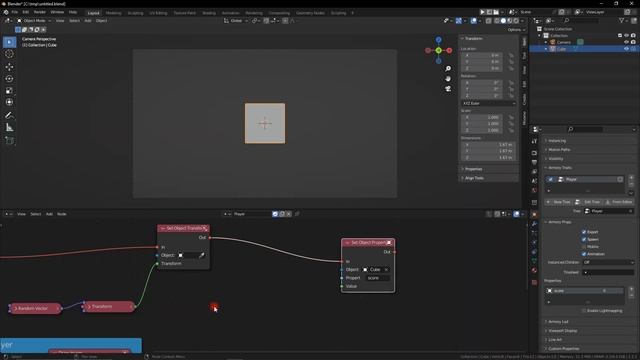Toggle the Mobile checkbox
The image size is (640, 360).
(x=584, y=247)
